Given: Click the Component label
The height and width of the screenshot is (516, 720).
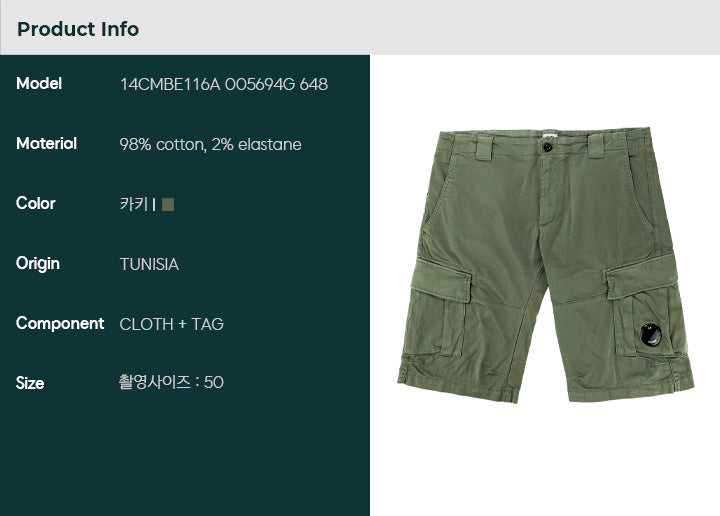Looking at the screenshot, I should (x=60, y=324).
